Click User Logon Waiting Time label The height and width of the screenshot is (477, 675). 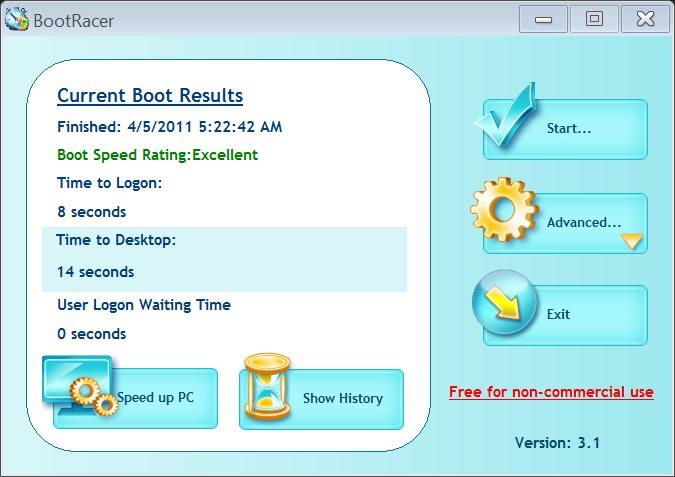(144, 305)
